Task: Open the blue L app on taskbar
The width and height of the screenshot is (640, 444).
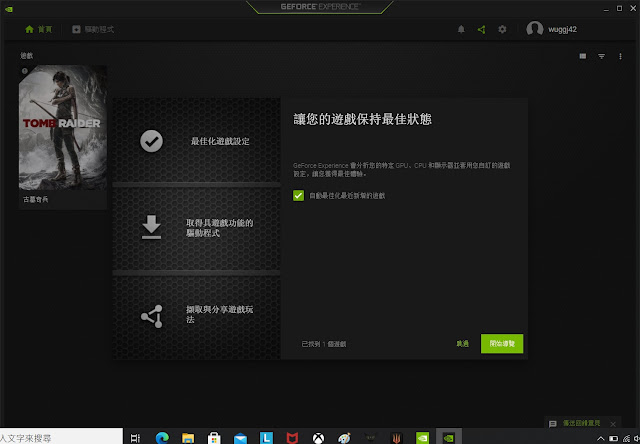Action: point(267,438)
